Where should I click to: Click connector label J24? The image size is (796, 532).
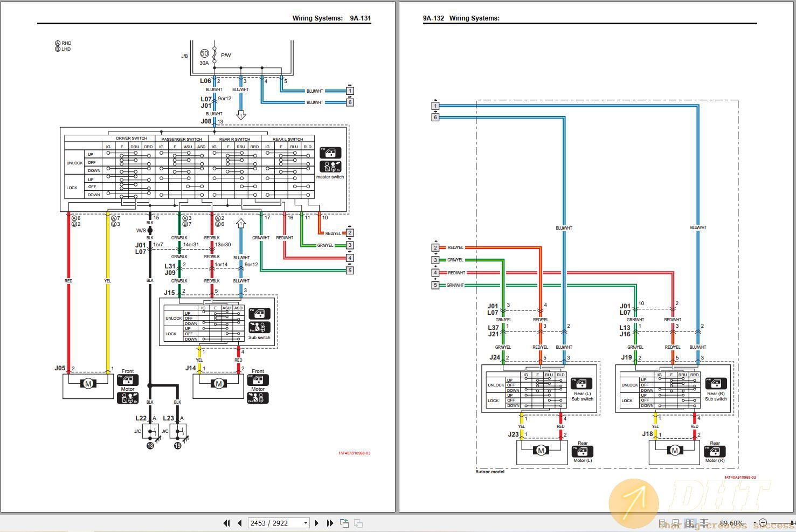coord(495,357)
